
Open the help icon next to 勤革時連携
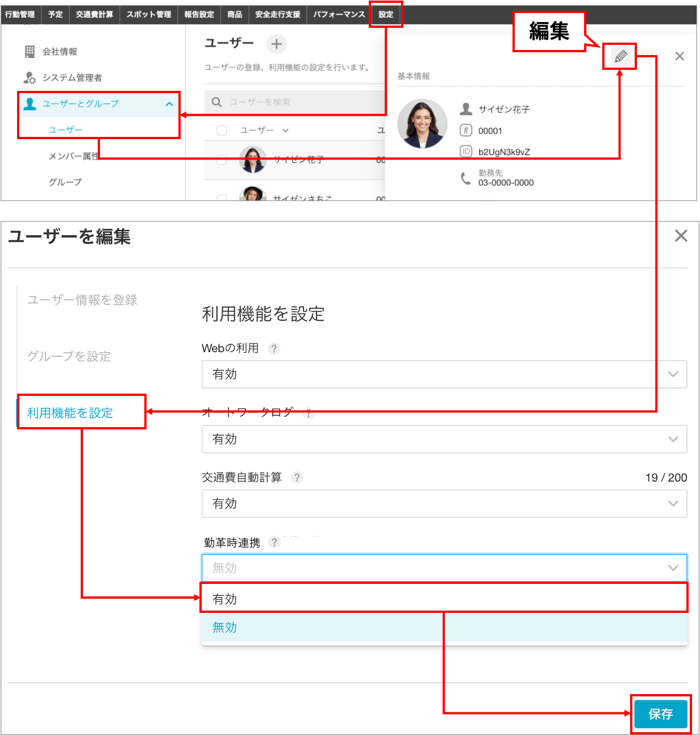[x=274, y=542]
